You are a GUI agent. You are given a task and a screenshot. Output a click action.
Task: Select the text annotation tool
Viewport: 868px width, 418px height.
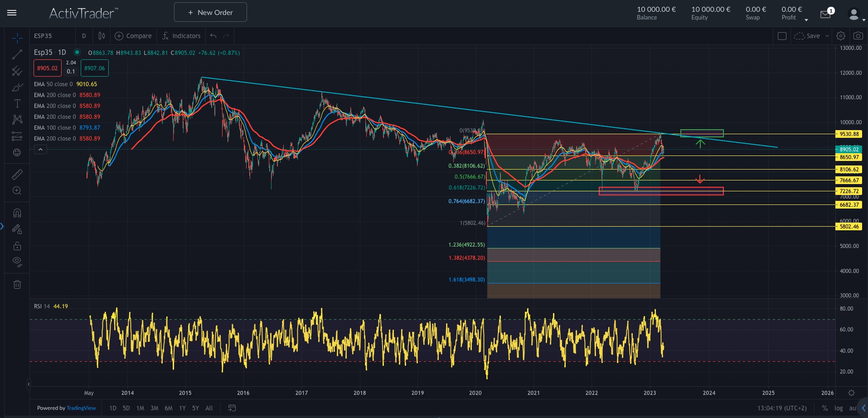coord(17,103)
